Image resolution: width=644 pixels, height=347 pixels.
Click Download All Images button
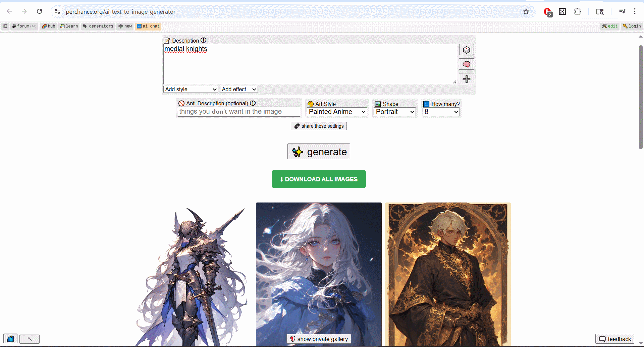(x=319, y=179)
